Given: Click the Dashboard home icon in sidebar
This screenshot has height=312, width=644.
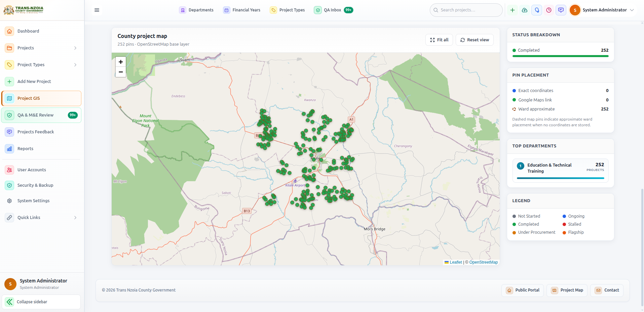Looking at the screenshot, I should [x=9, y=31].
